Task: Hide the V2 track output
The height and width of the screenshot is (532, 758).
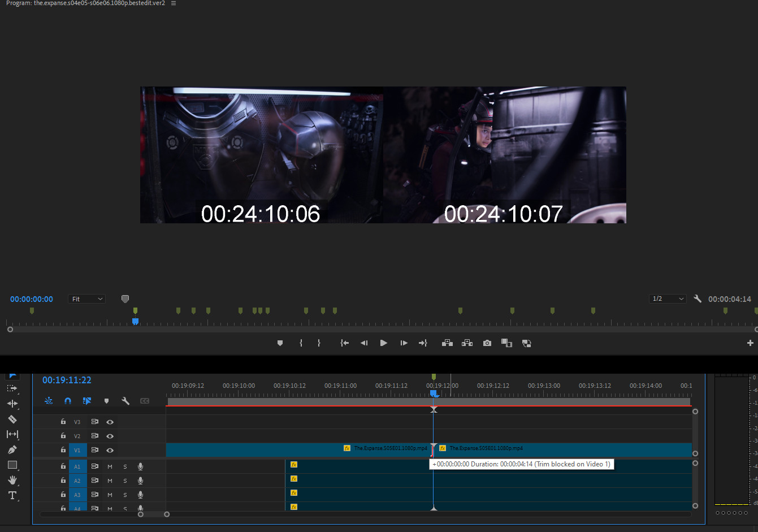Action: pos(110,436)
